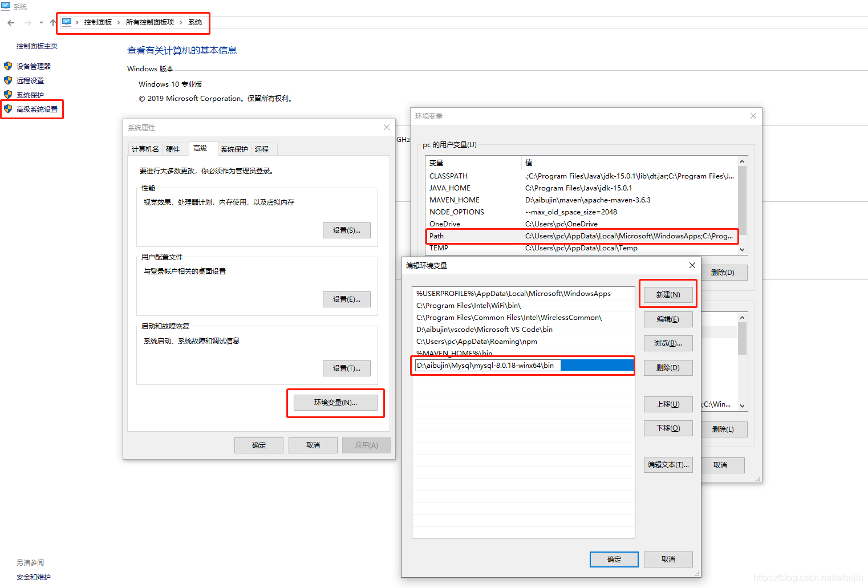Click the computer icon in address bar
868x588 pixels.
(67, 22)
